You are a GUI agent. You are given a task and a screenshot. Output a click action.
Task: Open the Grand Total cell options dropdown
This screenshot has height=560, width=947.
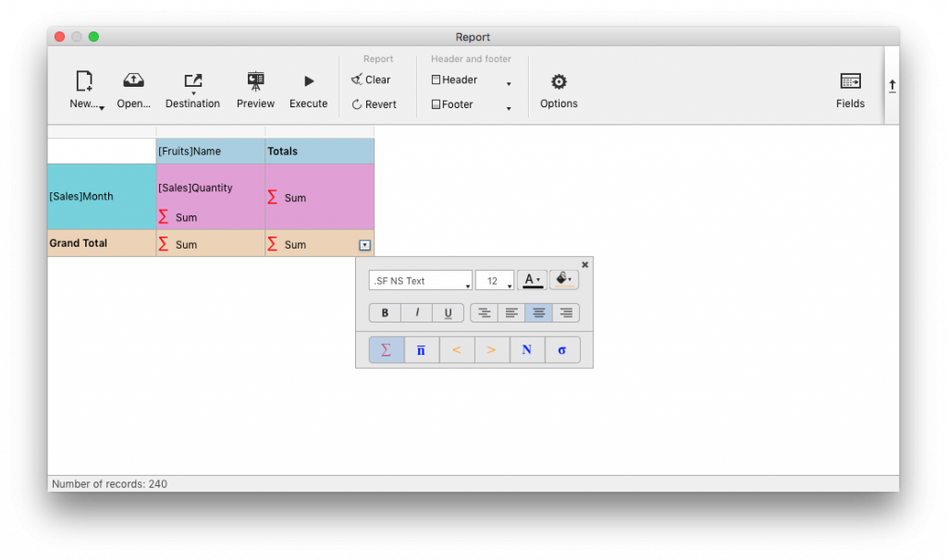tap(364, 243)
